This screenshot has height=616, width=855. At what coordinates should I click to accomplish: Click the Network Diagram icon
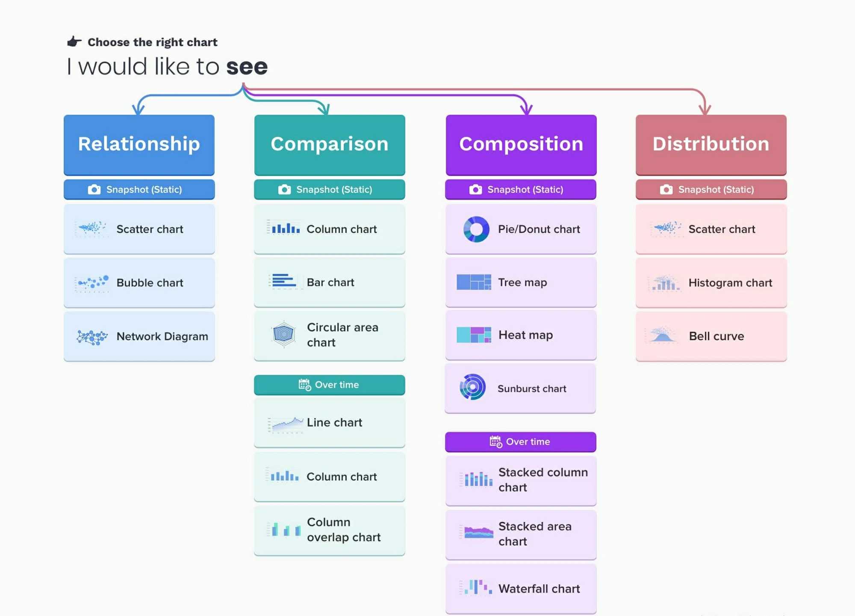pyautogui.click(x=92, y=337)
